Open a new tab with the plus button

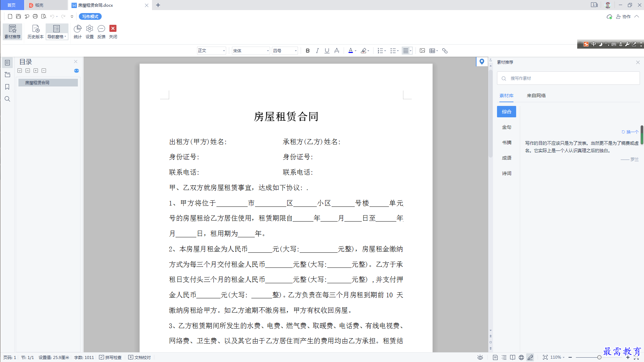point(158,5)
